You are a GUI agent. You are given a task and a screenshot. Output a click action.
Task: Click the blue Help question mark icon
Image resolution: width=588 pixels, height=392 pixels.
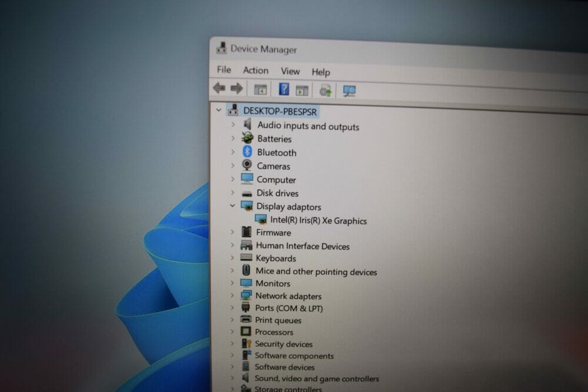click(x=284, y=89)
